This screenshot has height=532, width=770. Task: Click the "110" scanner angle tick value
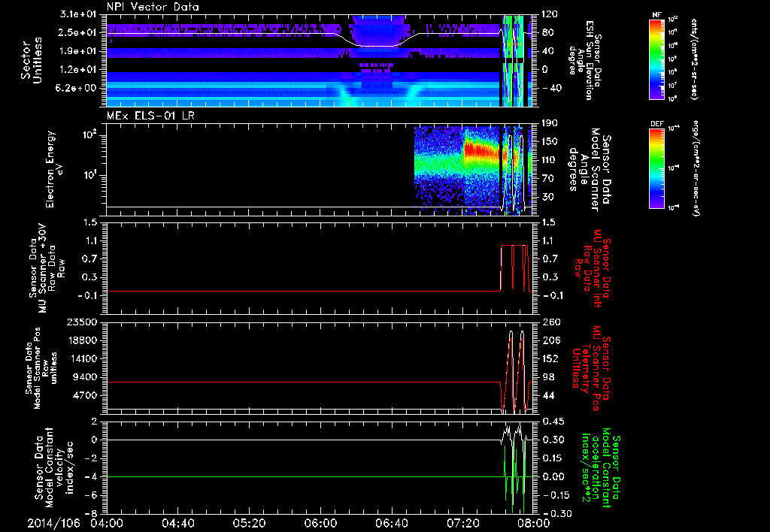coord(549,160)
